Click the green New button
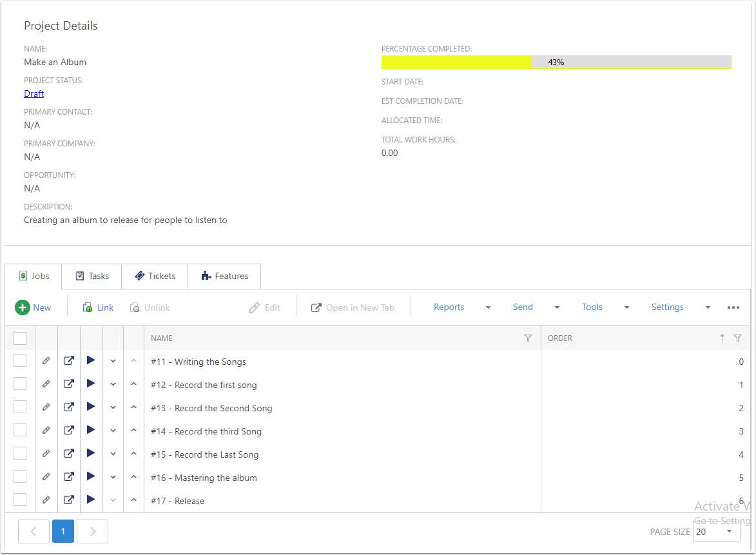756x555 pixels. [34, 307]
